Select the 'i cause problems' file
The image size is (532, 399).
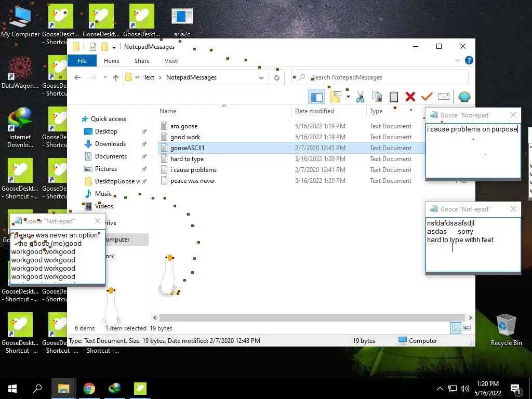pyautogui.click(x=193, y=170)
